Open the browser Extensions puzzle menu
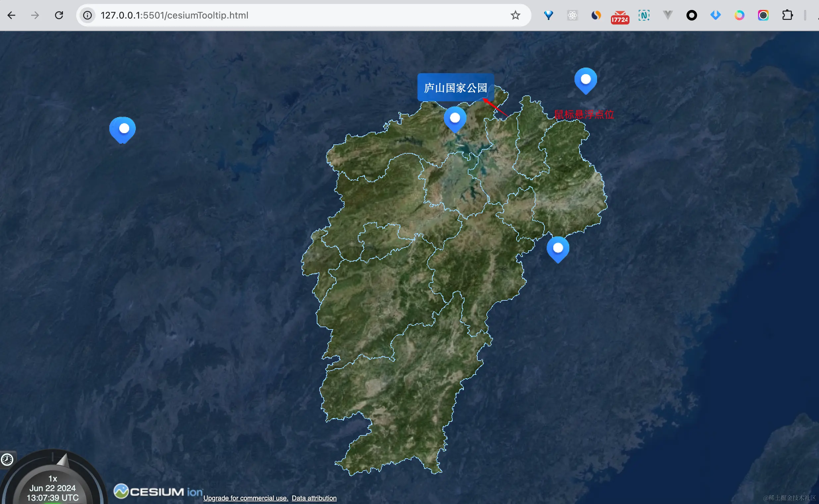This screenshot has width=819, height=504. 787,15
